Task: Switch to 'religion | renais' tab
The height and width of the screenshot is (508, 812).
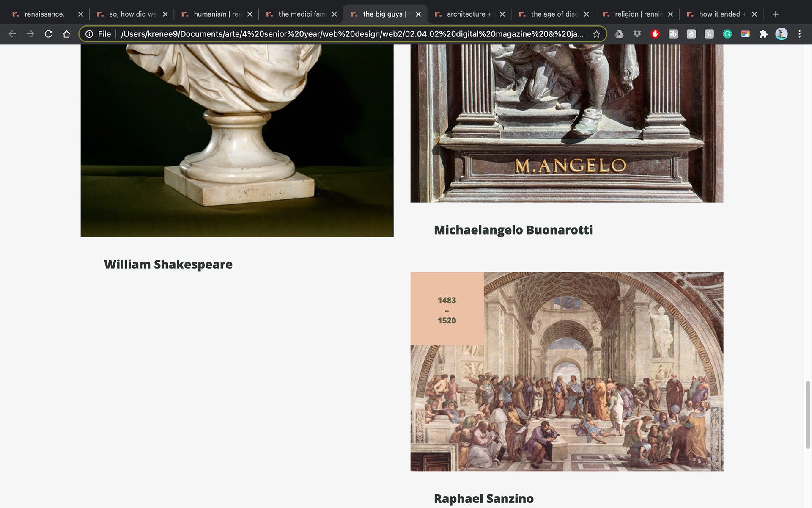Action: click(x=637, y=14)
